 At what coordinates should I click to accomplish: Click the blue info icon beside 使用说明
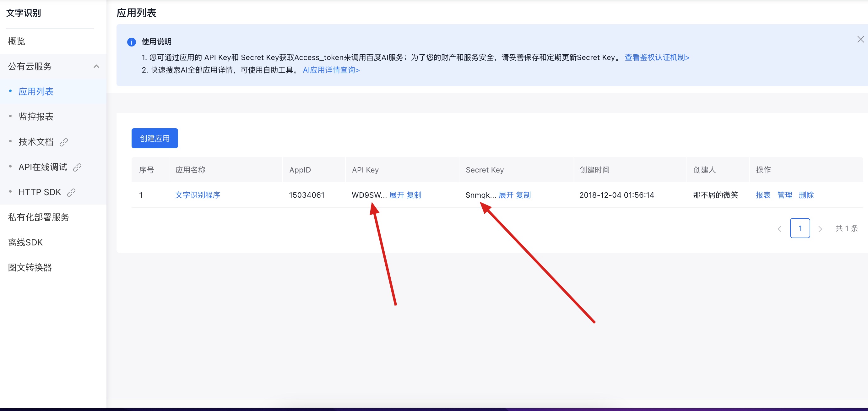coord(131,42)
